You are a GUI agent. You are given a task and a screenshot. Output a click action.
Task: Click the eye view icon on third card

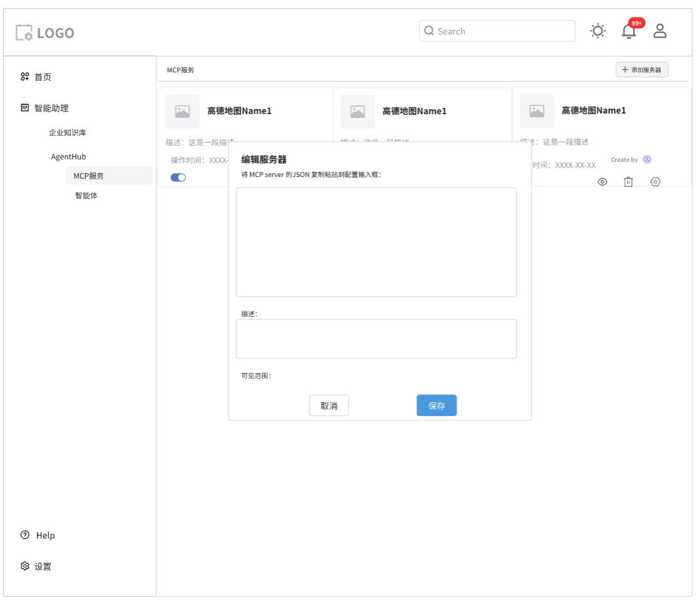602,182
